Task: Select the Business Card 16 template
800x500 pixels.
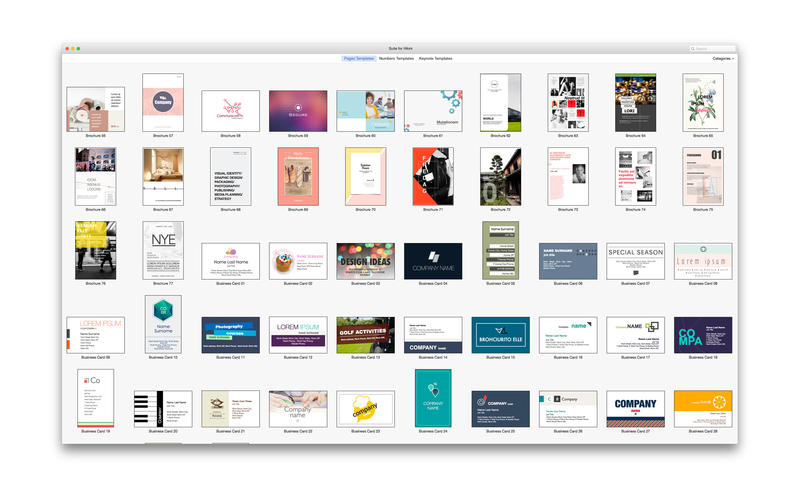Action: tap(568, 335)
